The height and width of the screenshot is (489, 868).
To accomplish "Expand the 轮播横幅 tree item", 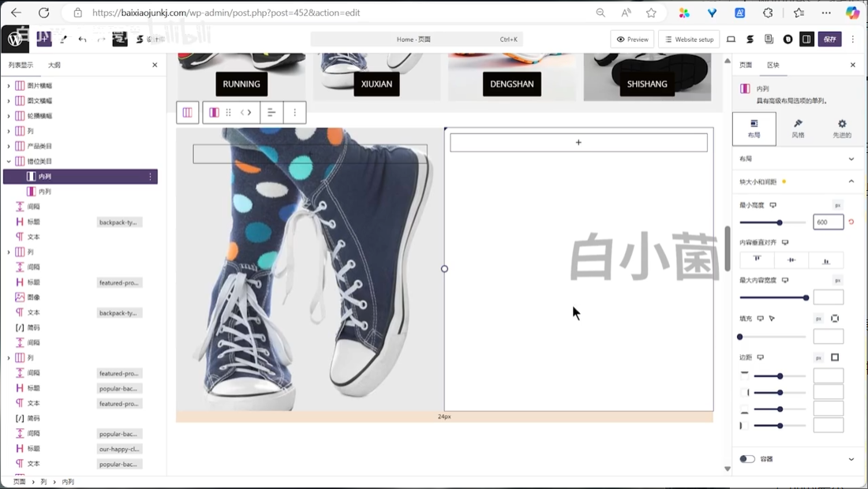I will pos(9,116).
